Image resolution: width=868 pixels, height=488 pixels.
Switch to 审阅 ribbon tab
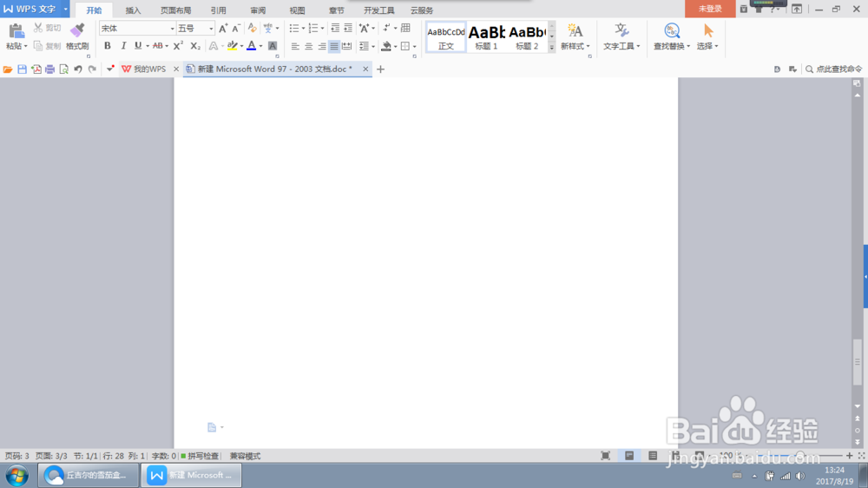tap(258, 10)
